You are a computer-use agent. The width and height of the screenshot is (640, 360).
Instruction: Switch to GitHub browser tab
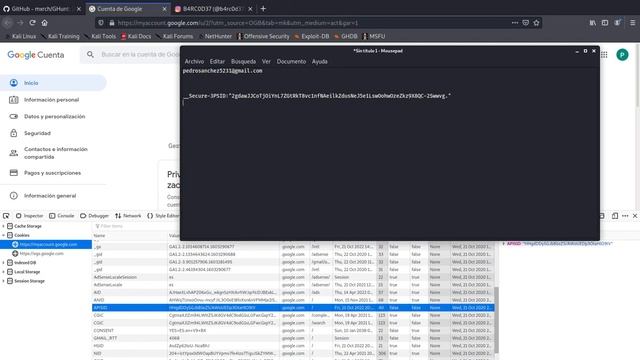pyautogui.click(x=41, y=9)
